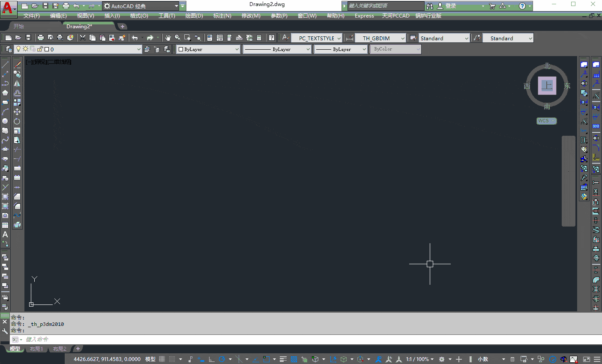Click the Plot Preview icon
The image size is (602, 364).
click(x=51, y=38)
